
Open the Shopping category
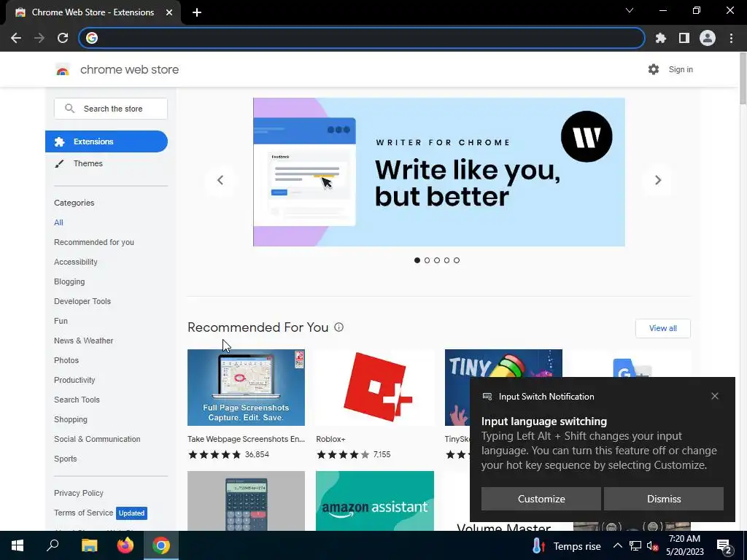click(71, 419)
